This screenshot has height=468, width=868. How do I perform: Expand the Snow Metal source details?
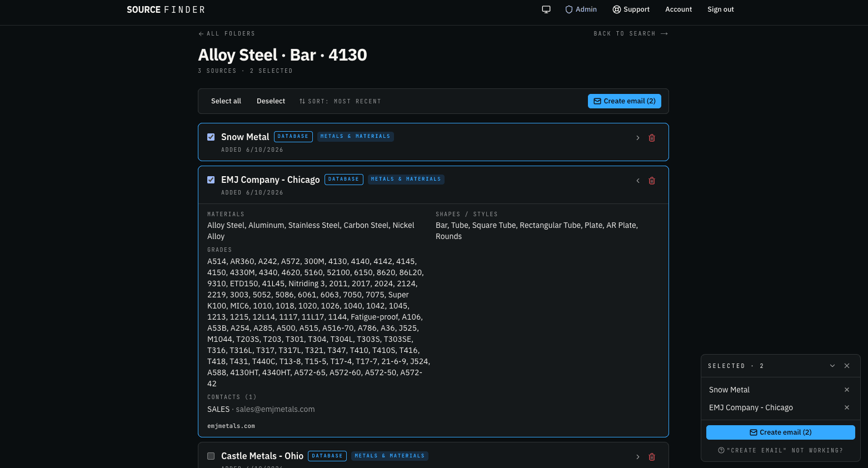point(638,138)
